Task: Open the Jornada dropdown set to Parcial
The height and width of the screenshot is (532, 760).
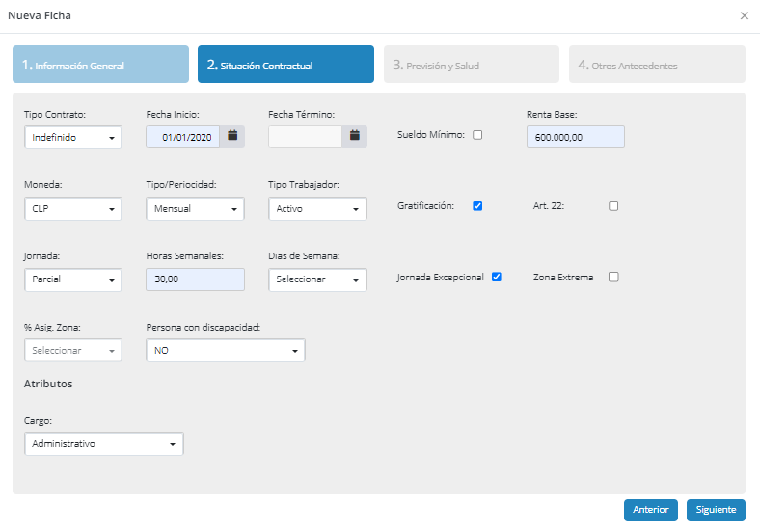Action: [73, 279]
